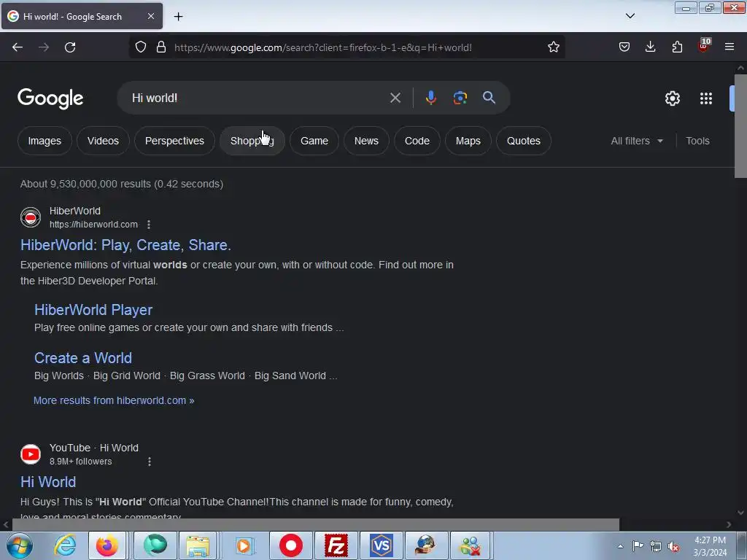Open the red record button taskbar app
Image resolution: width=747 pixels, height=560 pixels.
click(x=290, y=545)
